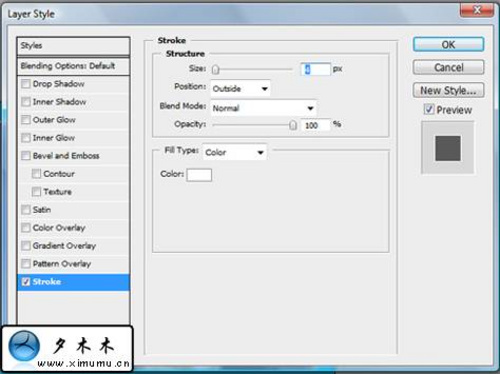This screenshot has width=500, height=374.
Task: Toggle the Contour sub-option checkbox
Action: 36,174
